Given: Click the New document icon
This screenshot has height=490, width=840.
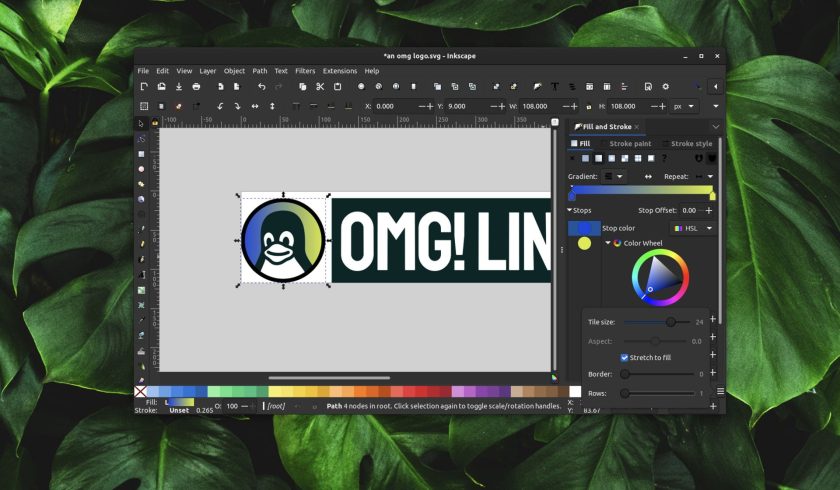Looking at the screenshot, I should coord(144,86).
